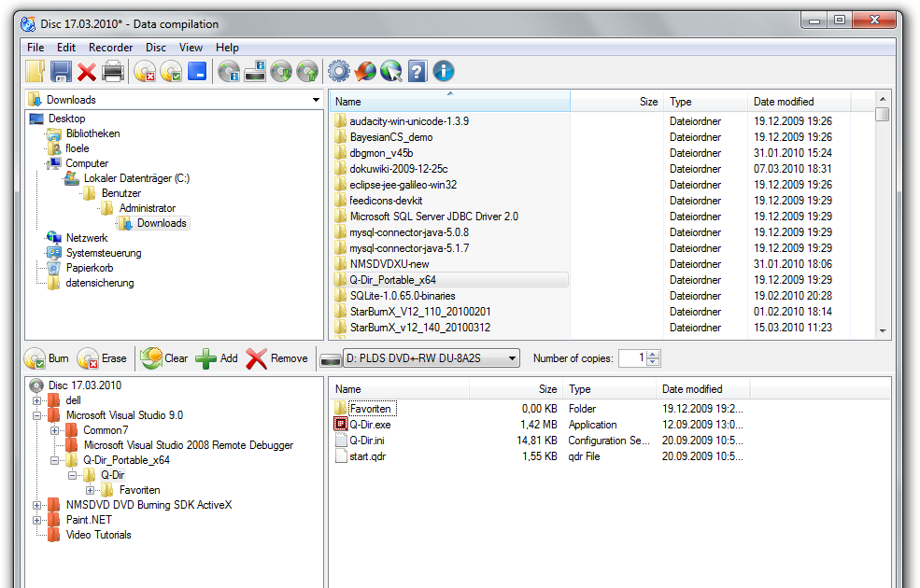Click the Save compilation icon
The image size is (920, 588).
59,70
